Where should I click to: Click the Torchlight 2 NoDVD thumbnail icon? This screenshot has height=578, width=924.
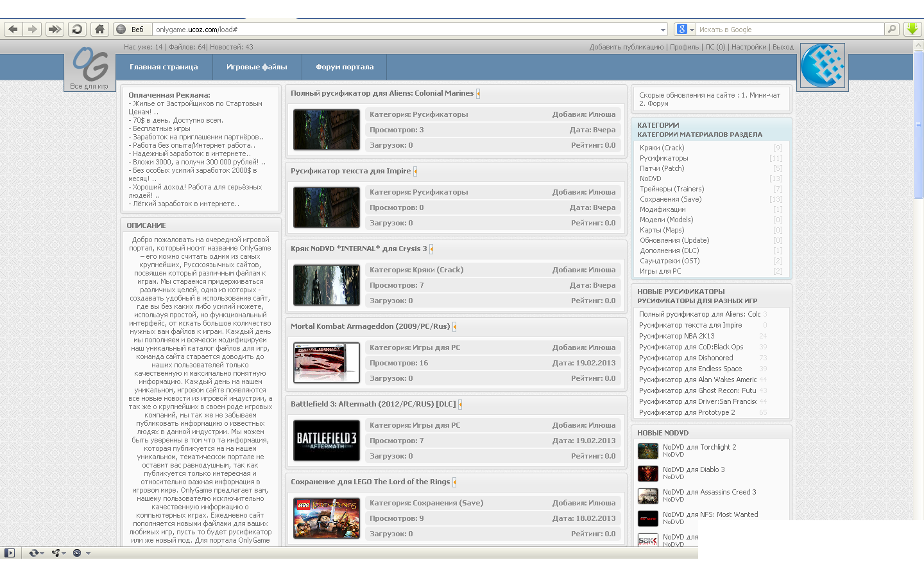[648, 451]
